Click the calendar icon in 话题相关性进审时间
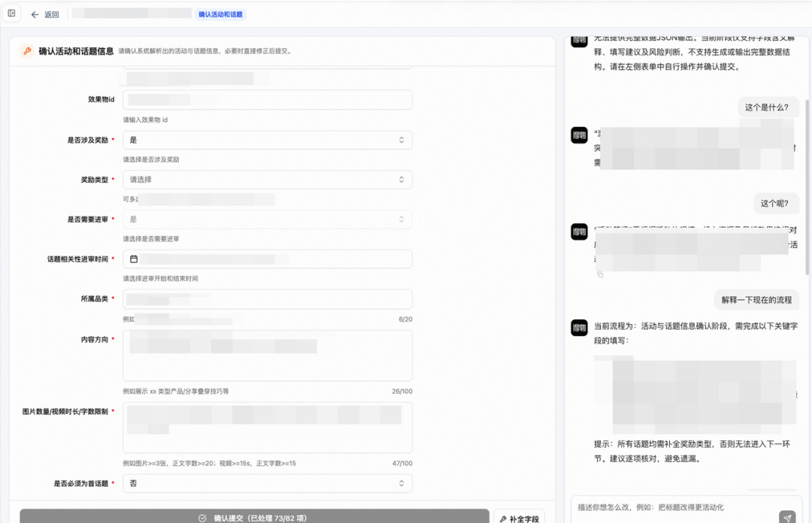 pos(134,259)
